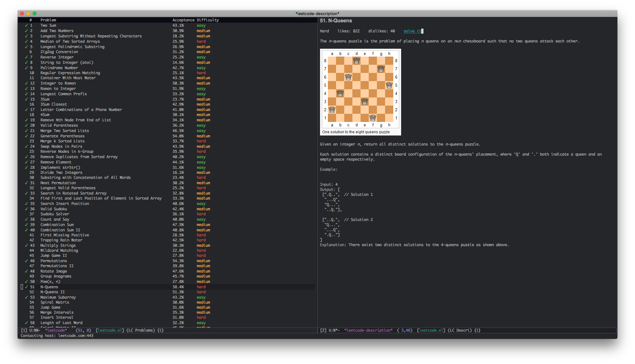Click the yellow minimize window button
Image resolution: width=635 pixels, height=364 pixels.
(x=28, y=14)
